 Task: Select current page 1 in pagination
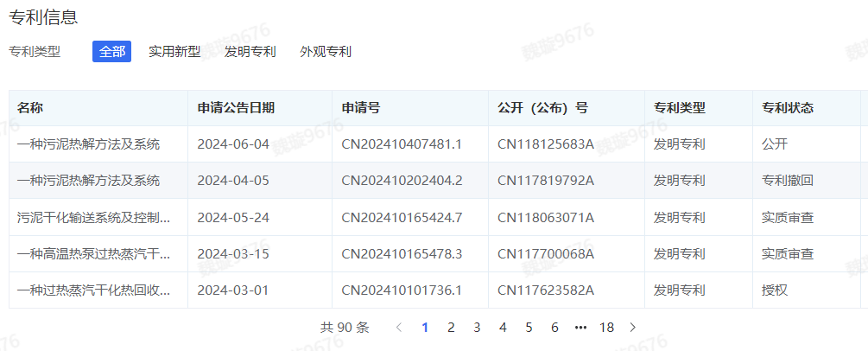click(425, 328)
